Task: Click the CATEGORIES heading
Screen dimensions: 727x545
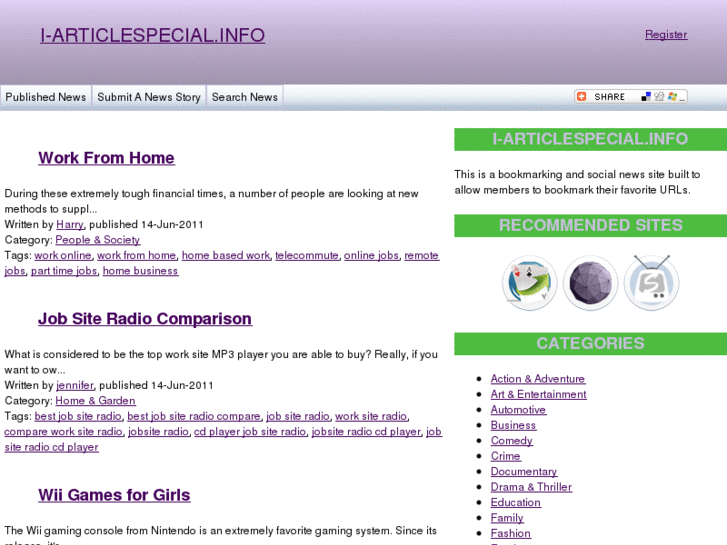Action: click(x=590, y=343)
